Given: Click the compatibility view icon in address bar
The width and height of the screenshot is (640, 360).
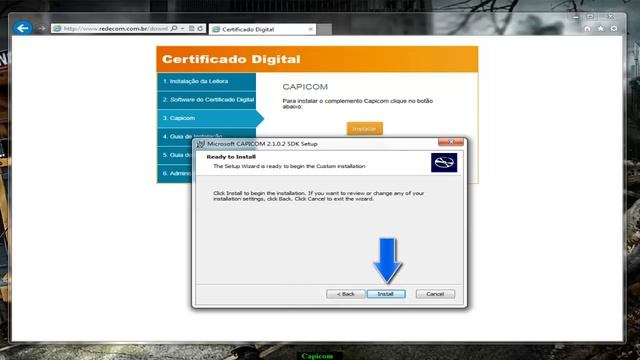Looking at the screenshot, I should coord(191,29).
